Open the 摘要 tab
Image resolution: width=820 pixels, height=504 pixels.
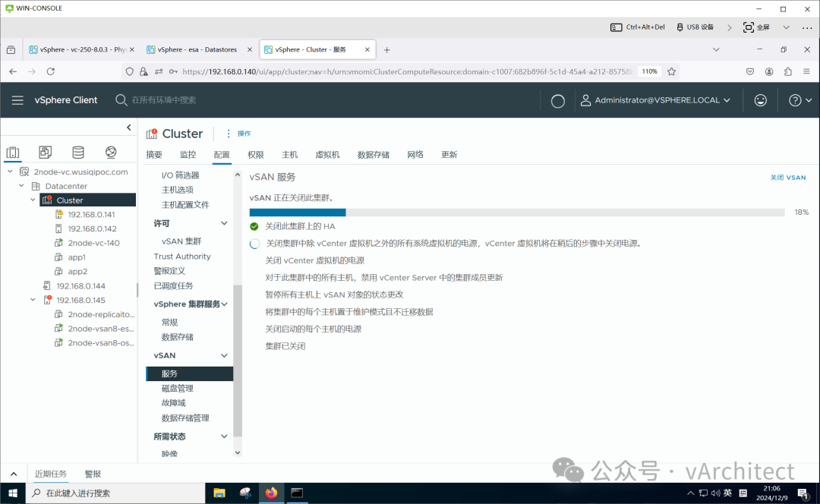(x=154, y=155)
